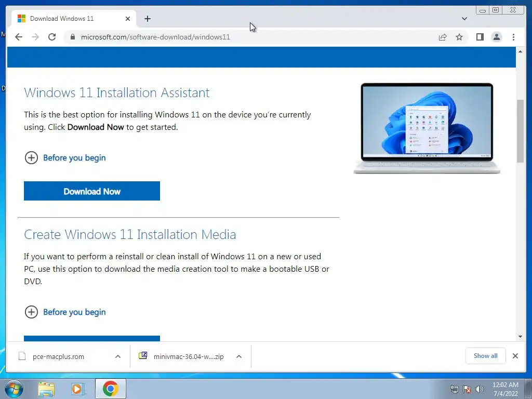Open the volume speaker icon
Viewport: 532px width, 399px height.
point(479,389)
